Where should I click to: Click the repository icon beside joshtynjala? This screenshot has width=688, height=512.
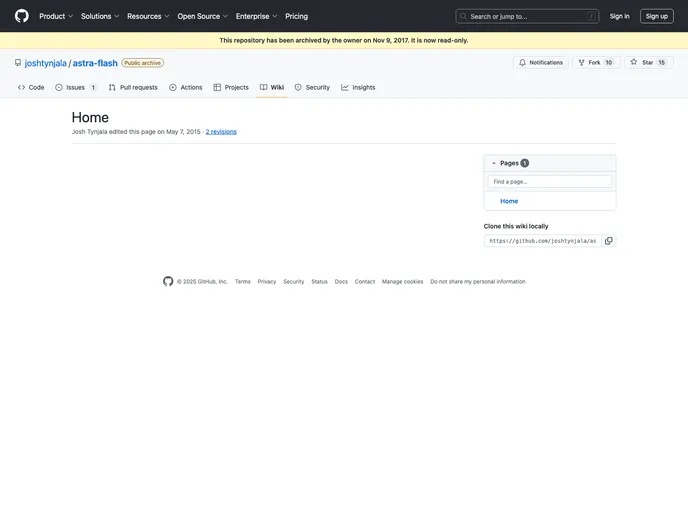(x=18, y=63)
